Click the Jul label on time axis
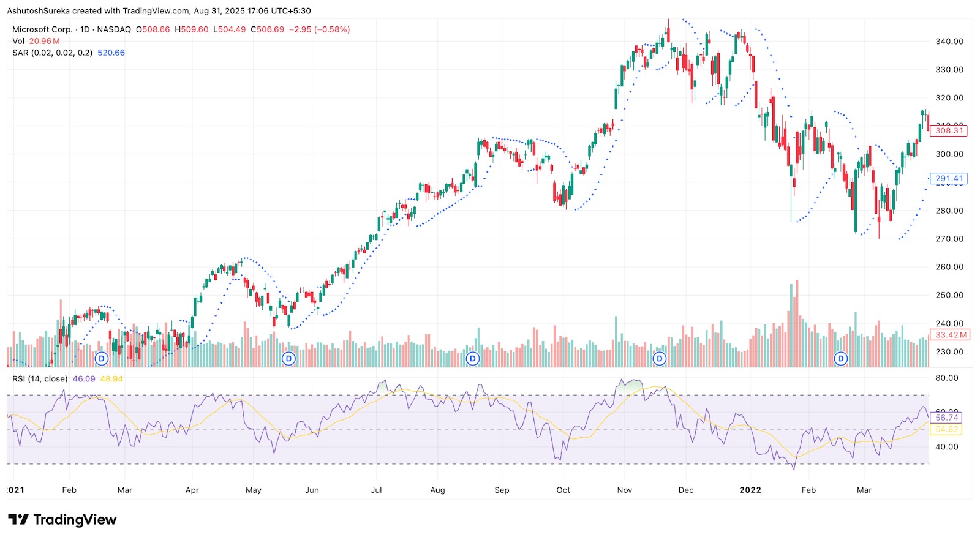 click(376, 490)
